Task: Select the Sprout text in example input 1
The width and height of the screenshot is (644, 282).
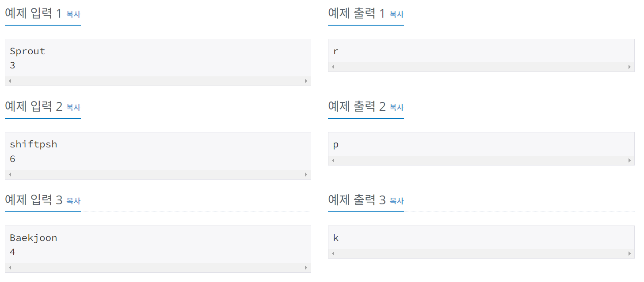Action: point(27,51)
